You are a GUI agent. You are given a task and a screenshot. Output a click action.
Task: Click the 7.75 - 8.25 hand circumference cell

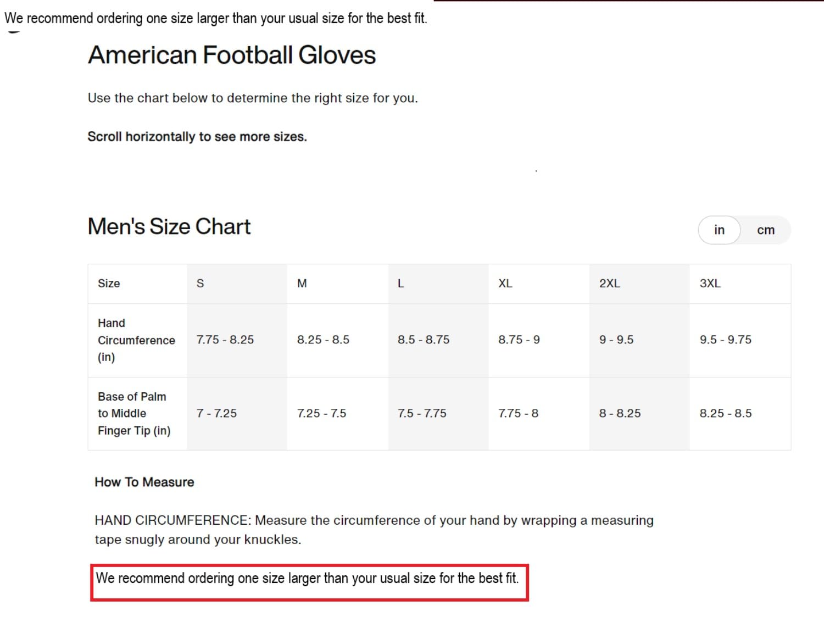(x=225, y=340)
